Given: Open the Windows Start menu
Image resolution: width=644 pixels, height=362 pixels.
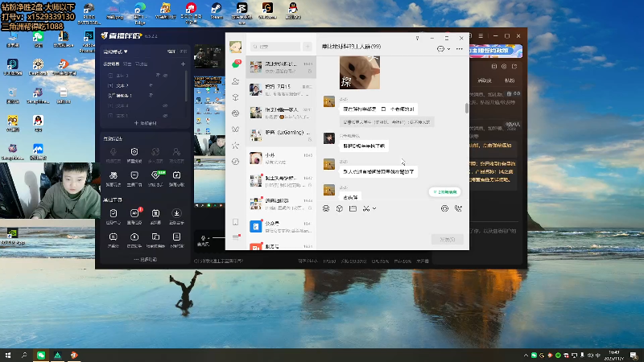Looking at the screenshot, I should (x=8, y=355).
